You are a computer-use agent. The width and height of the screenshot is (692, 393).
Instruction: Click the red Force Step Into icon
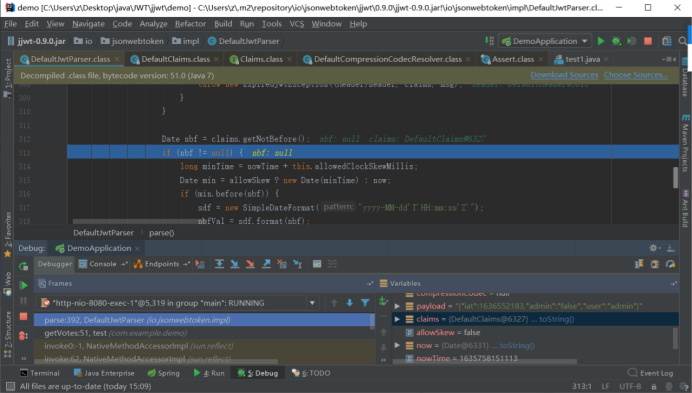(x=250, y=264)
